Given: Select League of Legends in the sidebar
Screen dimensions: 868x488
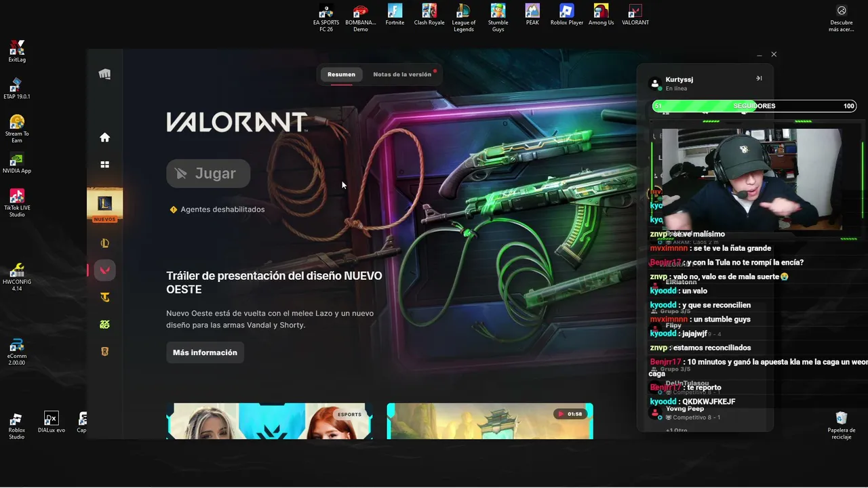Looking at the screenshot, I should click(x=104, y=243).
